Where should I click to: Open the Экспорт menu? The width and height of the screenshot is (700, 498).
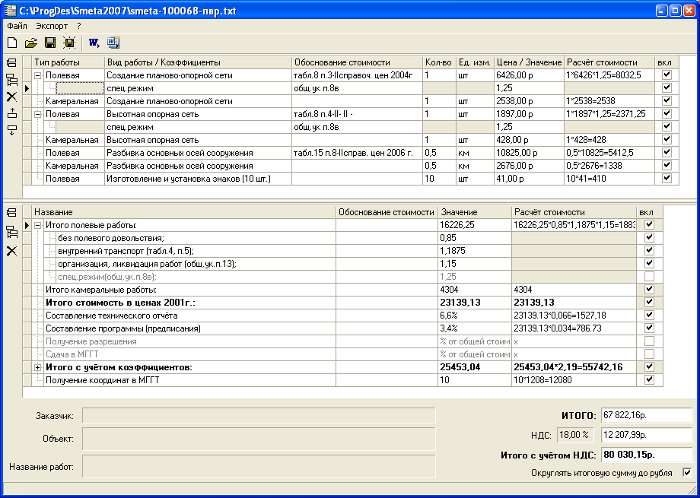52,26
